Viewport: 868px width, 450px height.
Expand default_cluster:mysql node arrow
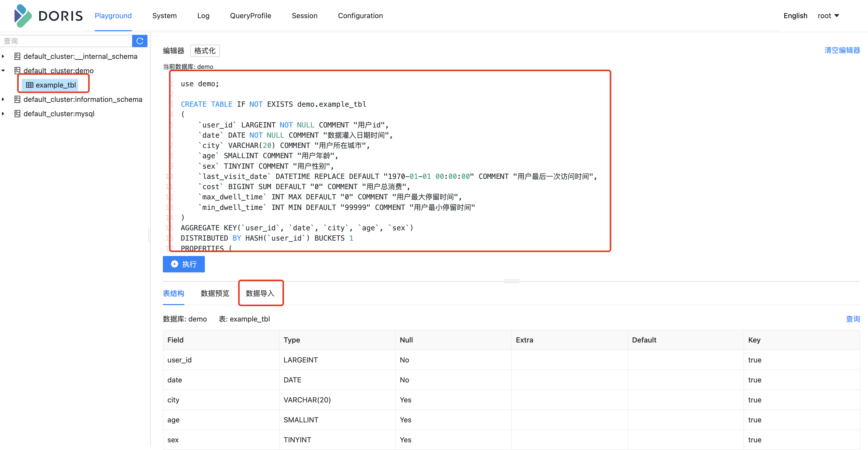(3, 114)
